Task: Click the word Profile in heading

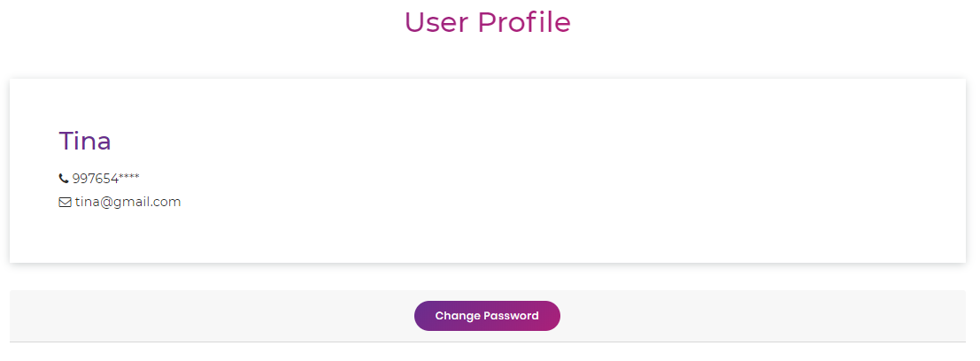Action: (524, 22)
